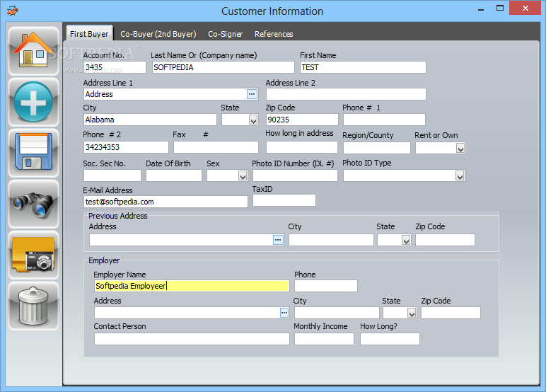This screenshot has width=546, height=392.
Task: Open Previous Address ellipsis button
Action: 278,240
